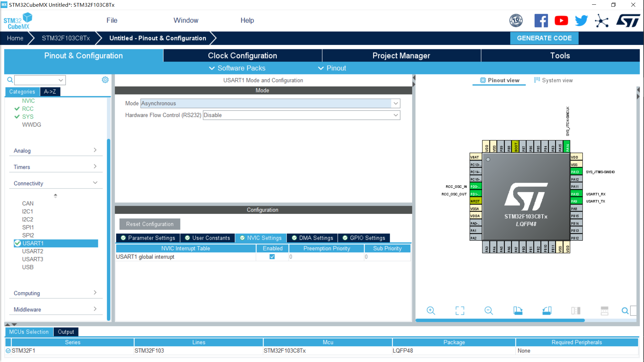Open the peripheral search combo box
Screen dimensions: 644x362
click(x=40, y=80)
